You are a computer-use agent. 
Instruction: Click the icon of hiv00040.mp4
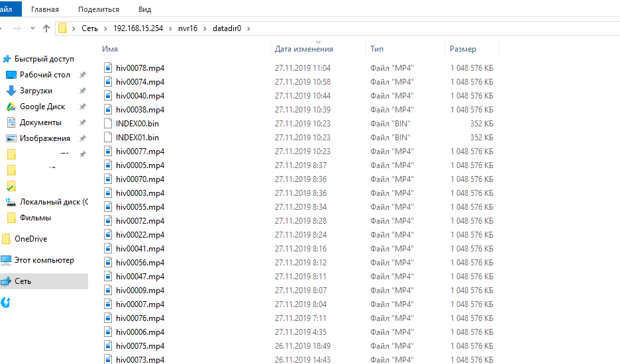point(108,95)
